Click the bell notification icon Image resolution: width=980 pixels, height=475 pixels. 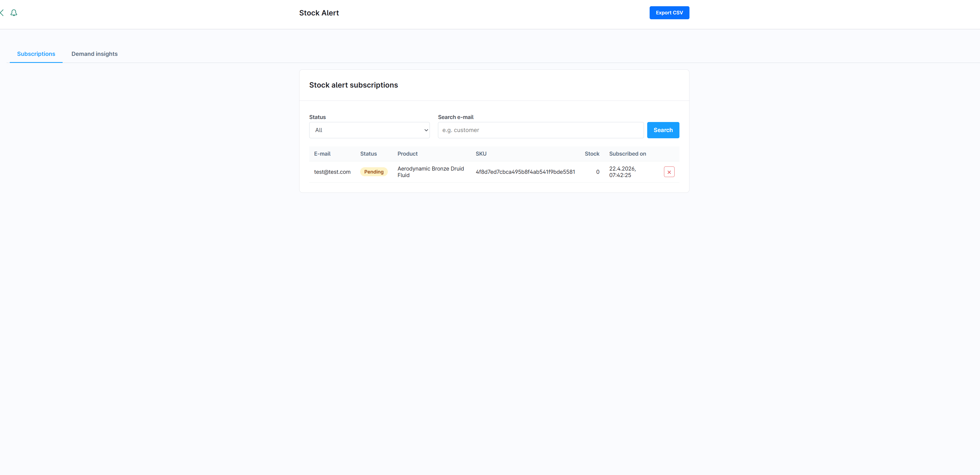pyautogui.click(x=14, y=13)
